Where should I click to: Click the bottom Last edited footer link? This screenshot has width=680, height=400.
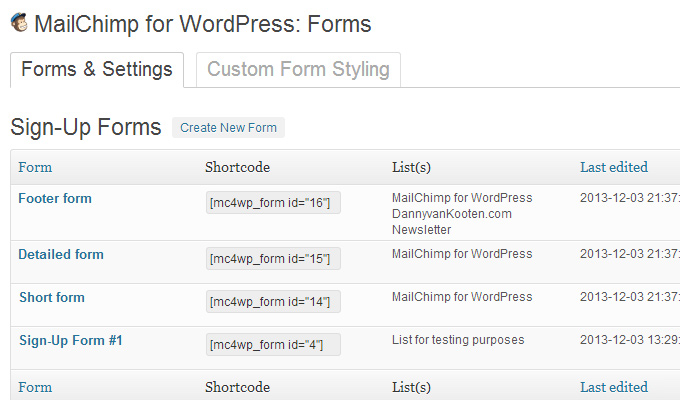[x=614, y=387]
